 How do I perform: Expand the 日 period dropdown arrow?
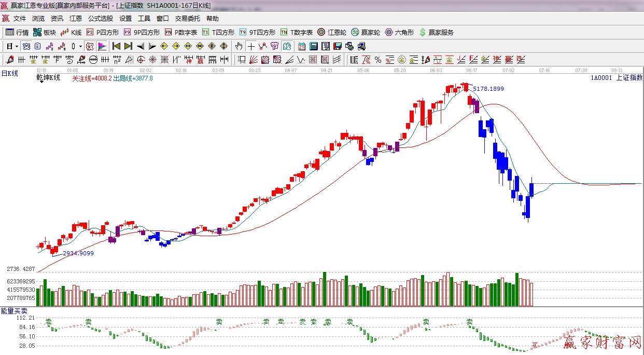tap(17, 46)
